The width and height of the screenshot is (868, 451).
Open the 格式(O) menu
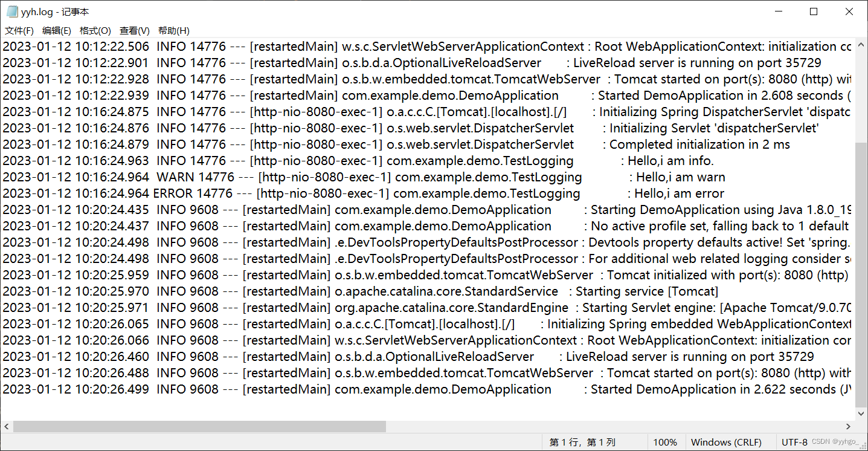coord(95,31)
